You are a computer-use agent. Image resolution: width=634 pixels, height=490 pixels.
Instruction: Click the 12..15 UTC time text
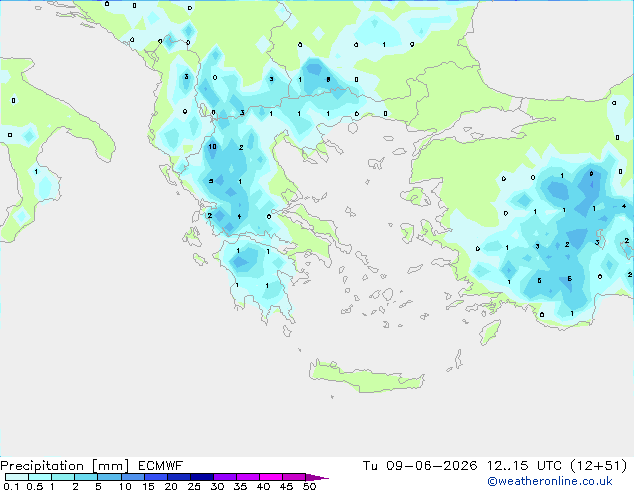(x=524, y=466)
